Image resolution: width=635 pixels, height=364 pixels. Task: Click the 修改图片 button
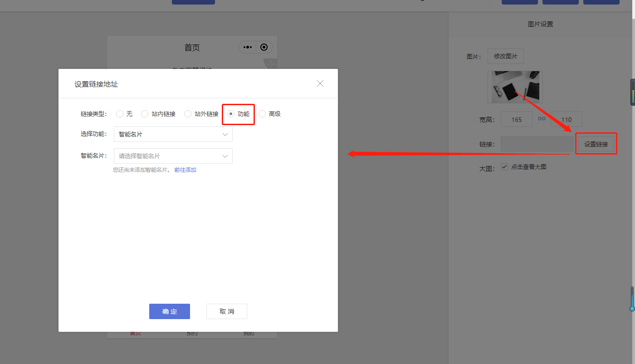506,56
